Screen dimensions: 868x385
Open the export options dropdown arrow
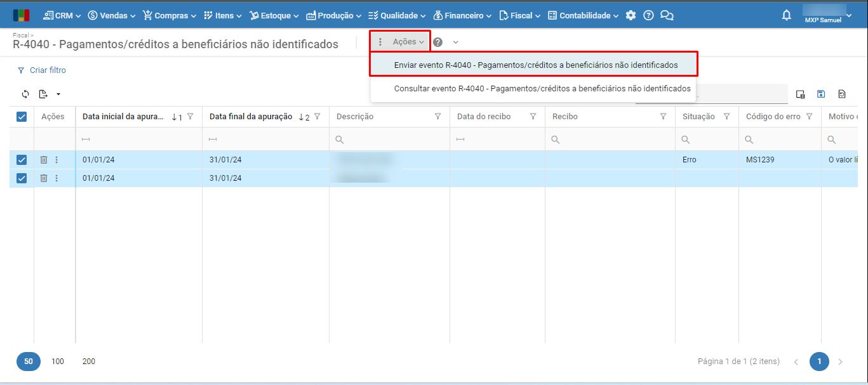click(x=58, y=94)
